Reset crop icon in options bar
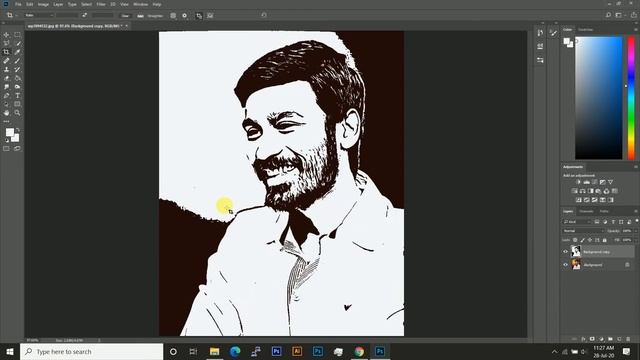640x360 pixels. coord(264,16)
